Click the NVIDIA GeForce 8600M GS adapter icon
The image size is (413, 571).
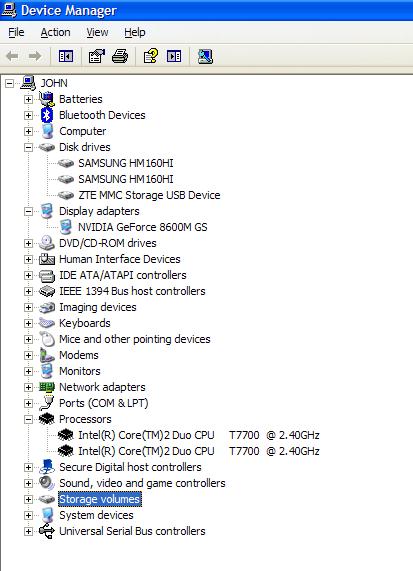(x=66, y=227)
